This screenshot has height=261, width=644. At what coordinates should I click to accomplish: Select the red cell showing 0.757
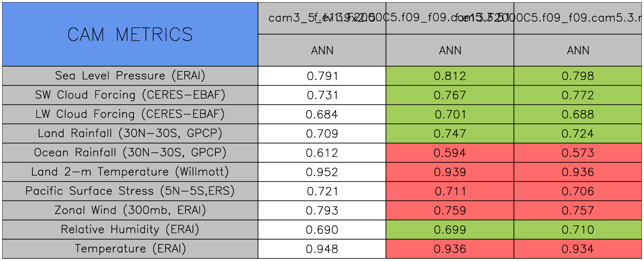[578, 211]
